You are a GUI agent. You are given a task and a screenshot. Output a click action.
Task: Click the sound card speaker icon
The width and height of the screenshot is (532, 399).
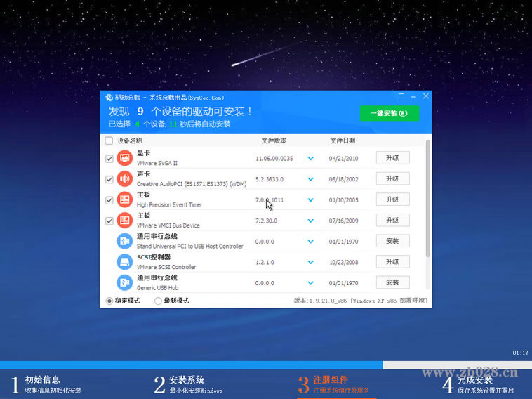point(124,179)
